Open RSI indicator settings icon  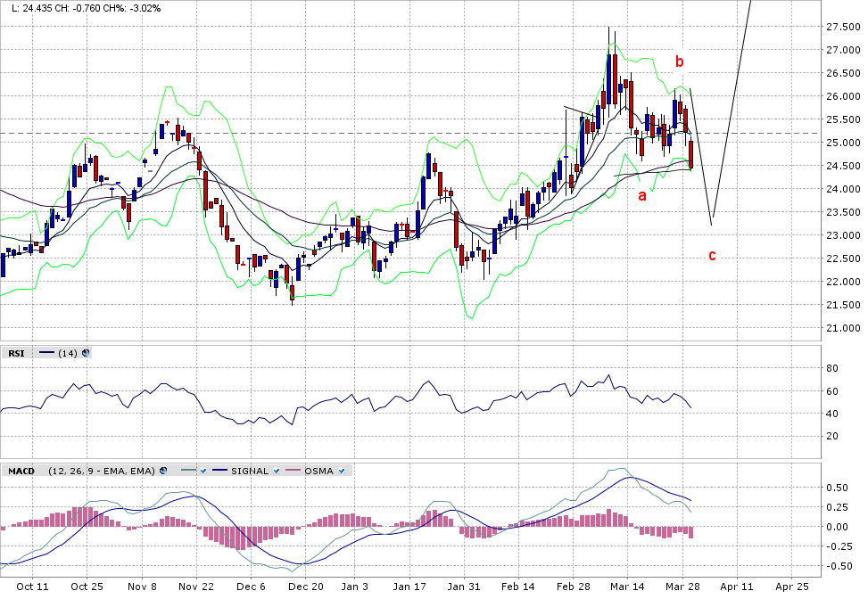click(x=86, y=353)
